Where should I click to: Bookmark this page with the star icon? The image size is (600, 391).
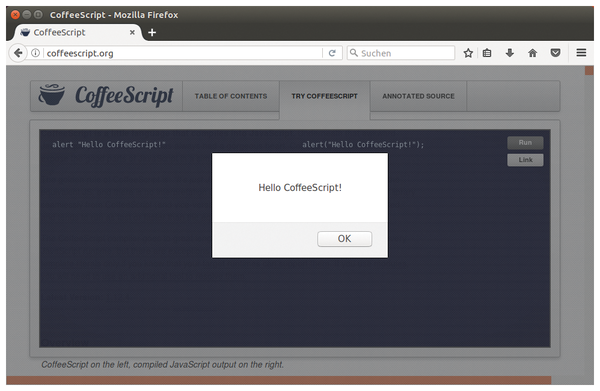coord(468,53)
